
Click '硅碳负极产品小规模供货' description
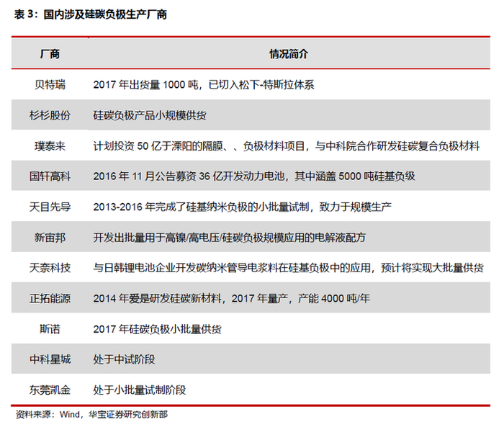(x=150, y=115)
